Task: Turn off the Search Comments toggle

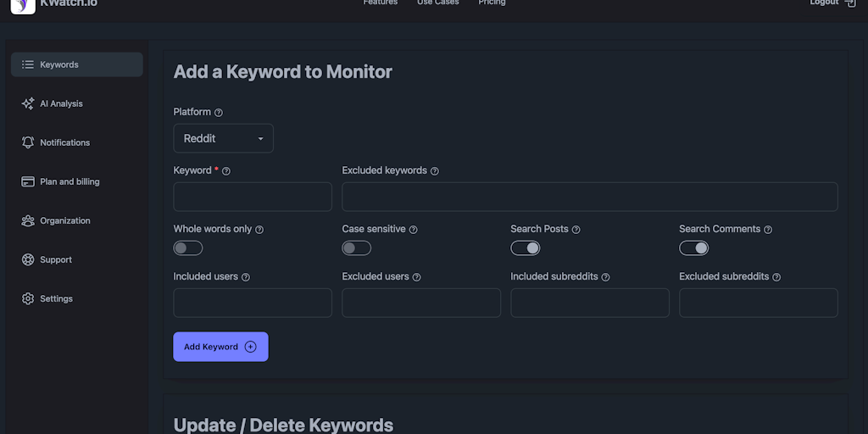Action: coord(693,248)
